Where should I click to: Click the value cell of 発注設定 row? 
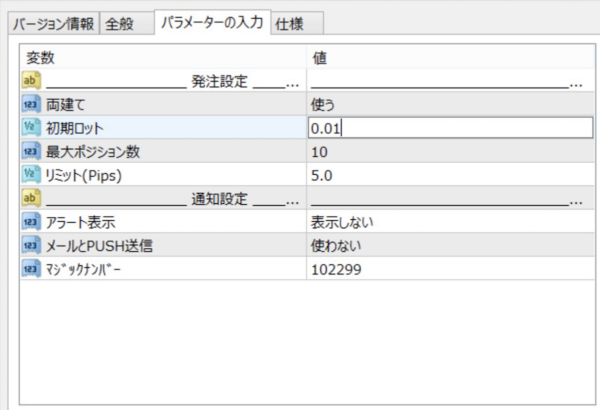point(450,81)
